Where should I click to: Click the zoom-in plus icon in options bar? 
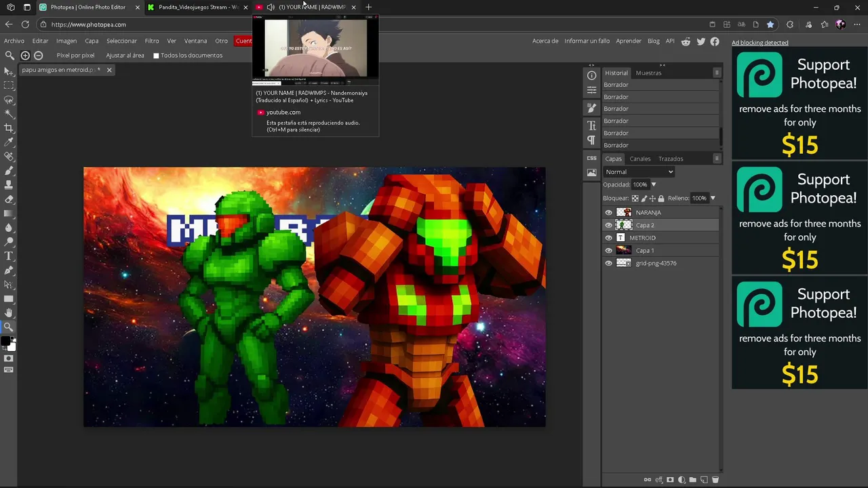(25, 56)
